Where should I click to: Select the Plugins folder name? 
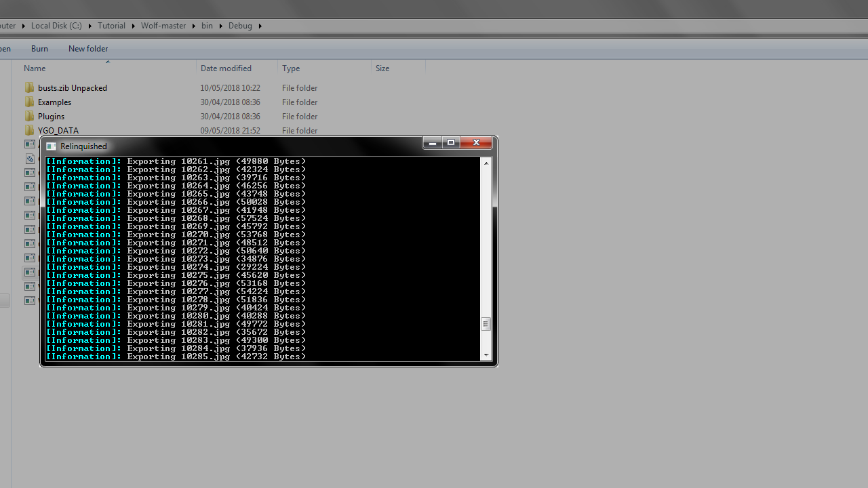point(51,117)
